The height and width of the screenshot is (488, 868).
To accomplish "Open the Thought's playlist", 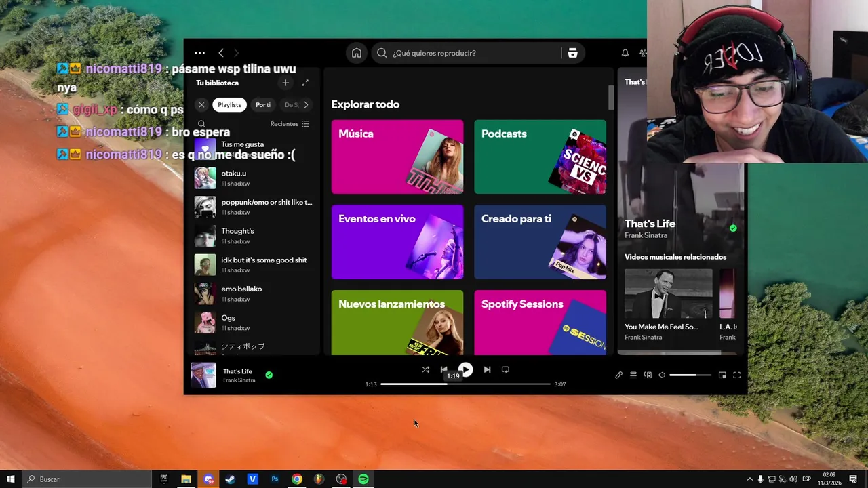I will (252, 236).
